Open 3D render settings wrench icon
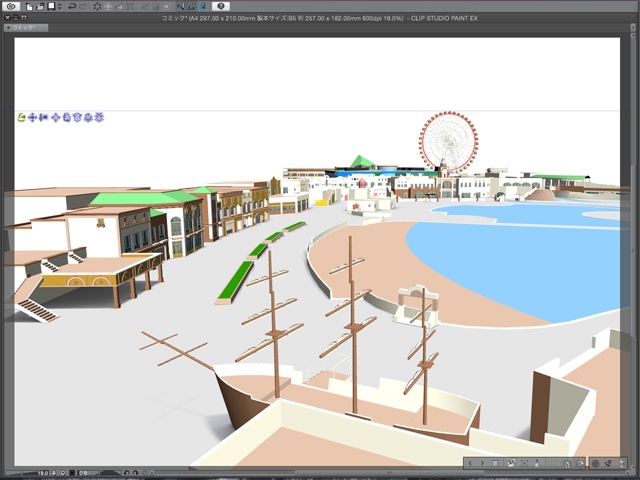640x480 pixels. tap(608, 463)
